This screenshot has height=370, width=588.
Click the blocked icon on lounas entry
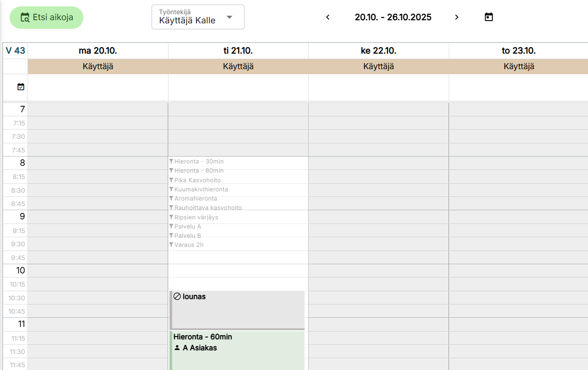(177, 296)
